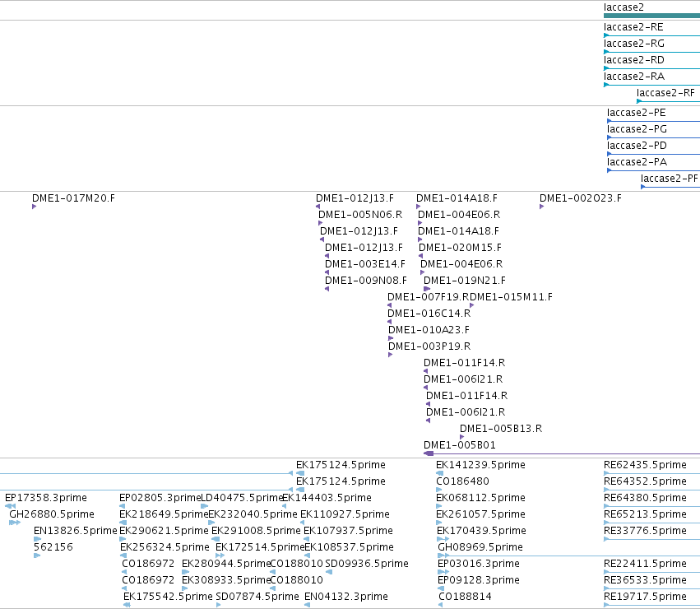Click the laccase2-RA transcript label
This screenshot has height=609, width=700.
634,77
